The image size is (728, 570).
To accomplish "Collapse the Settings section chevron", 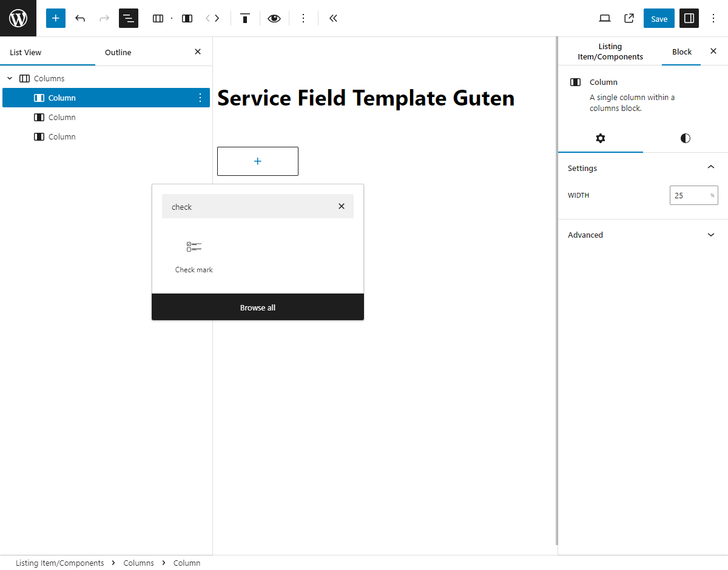I will click(710, 167).
